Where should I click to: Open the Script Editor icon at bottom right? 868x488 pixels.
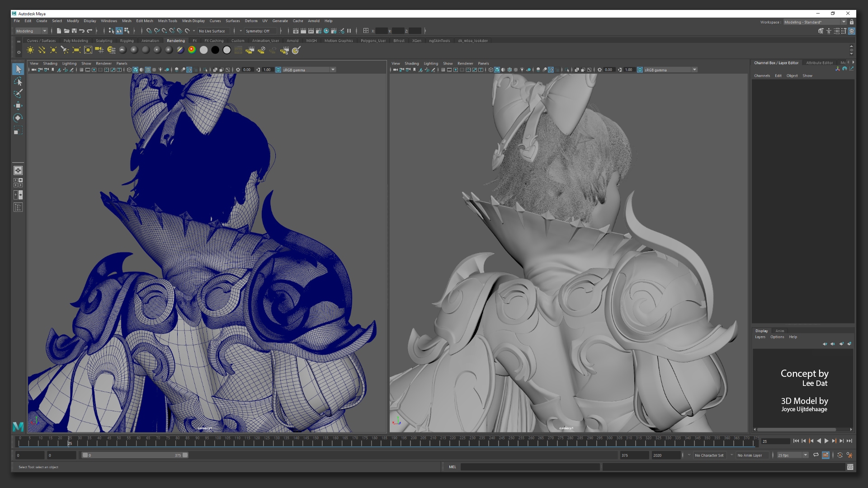click(x=850, y=467)
